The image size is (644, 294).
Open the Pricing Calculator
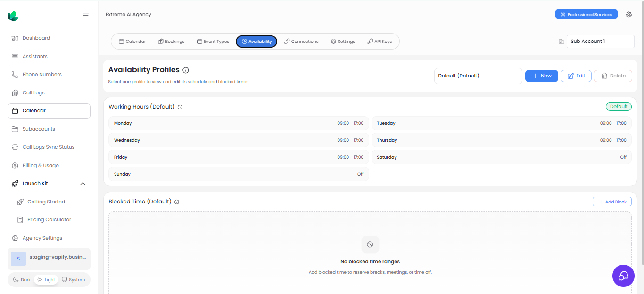49,220
